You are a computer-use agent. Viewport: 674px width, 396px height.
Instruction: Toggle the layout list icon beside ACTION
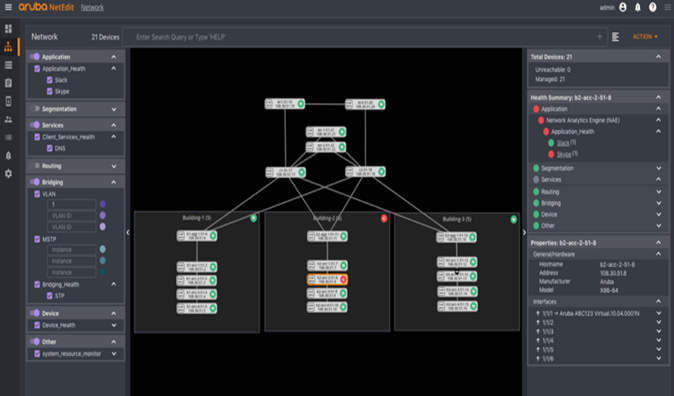coord(616,37)
